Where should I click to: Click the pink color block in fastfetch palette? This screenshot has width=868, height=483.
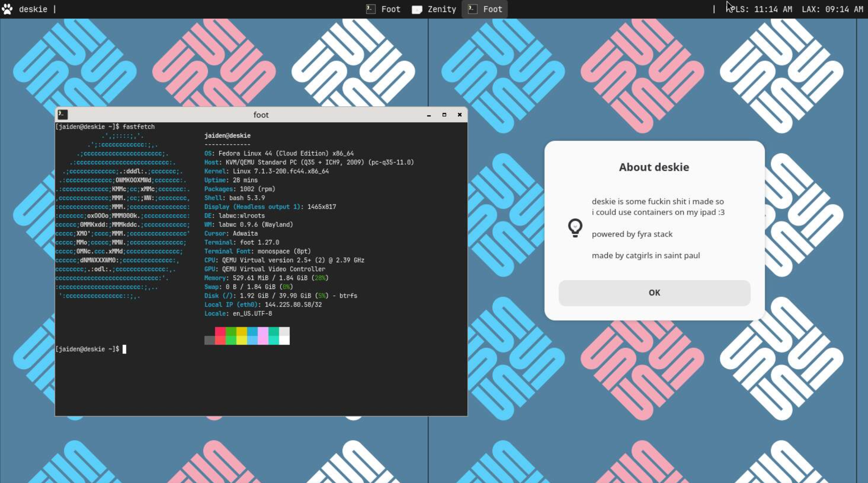263,335
